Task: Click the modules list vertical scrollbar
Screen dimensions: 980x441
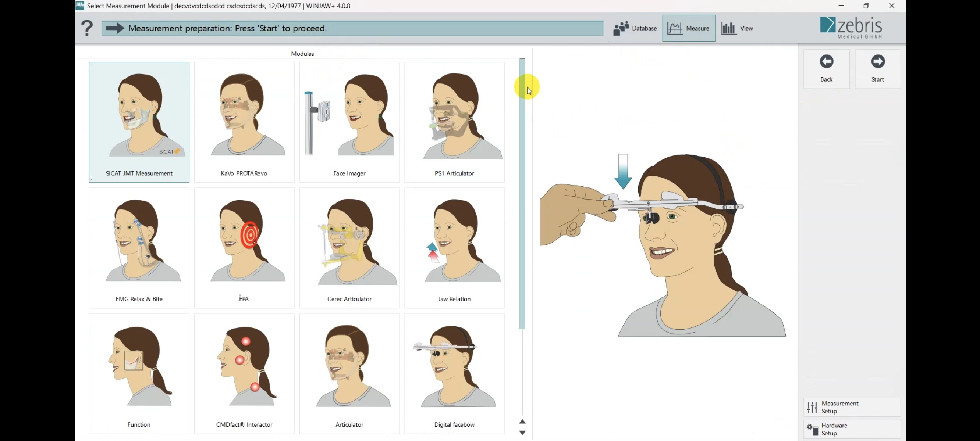Action: click(x=522, y=194)
